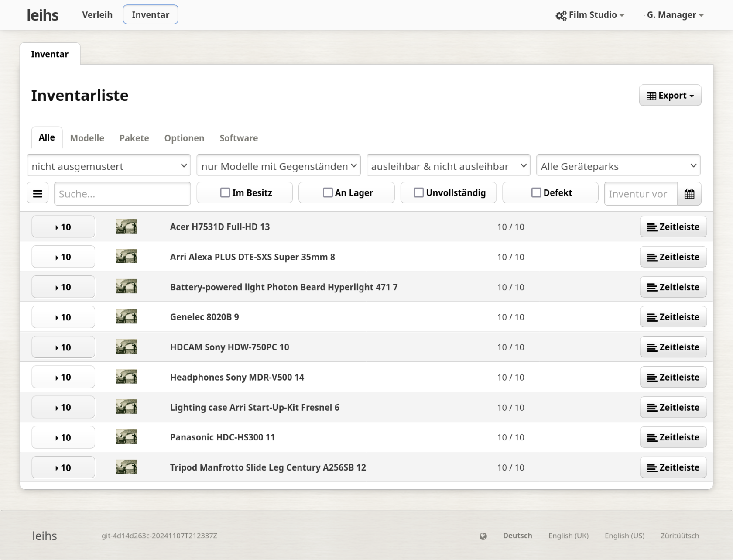Click the hamburger list menu icon beside search
This screenshot has width=733, height=560.
38,194
